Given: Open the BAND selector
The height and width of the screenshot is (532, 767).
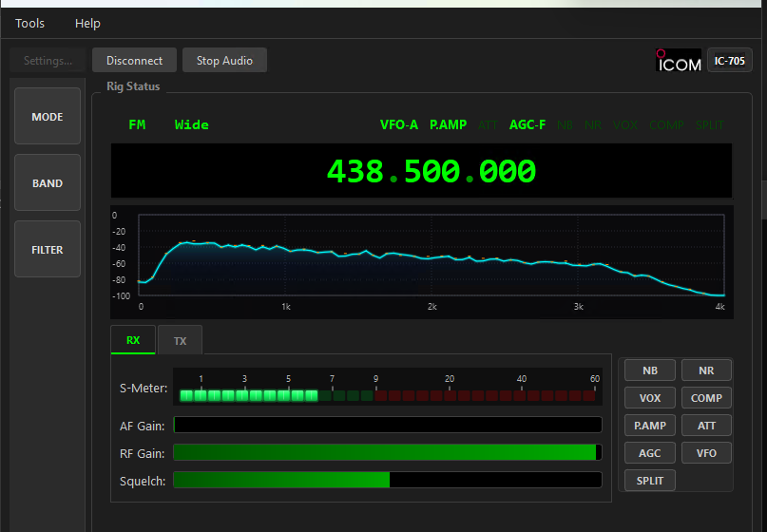Looking at the screenshot, I should [48, 182].
